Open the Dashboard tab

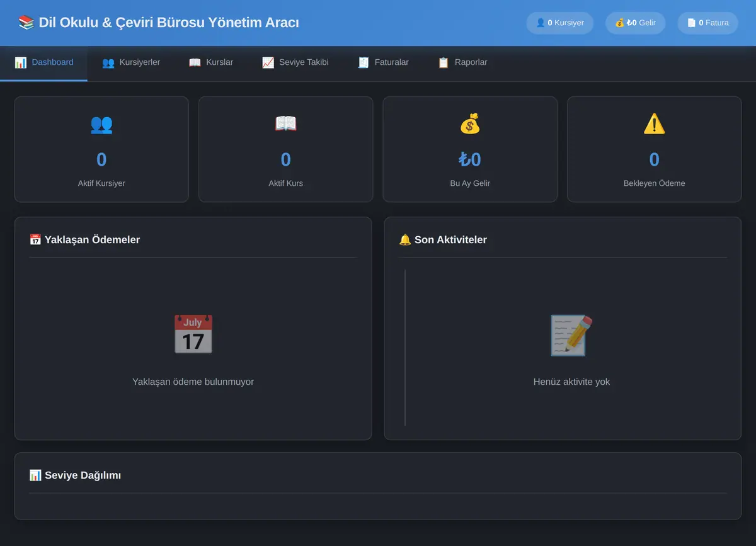43,62
